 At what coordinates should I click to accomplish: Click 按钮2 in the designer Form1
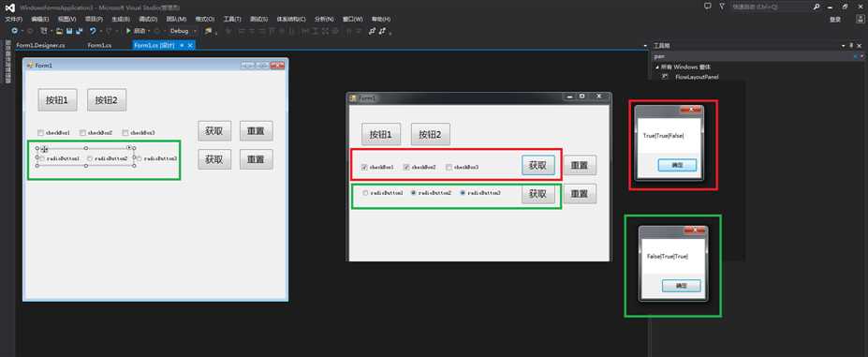107,99
